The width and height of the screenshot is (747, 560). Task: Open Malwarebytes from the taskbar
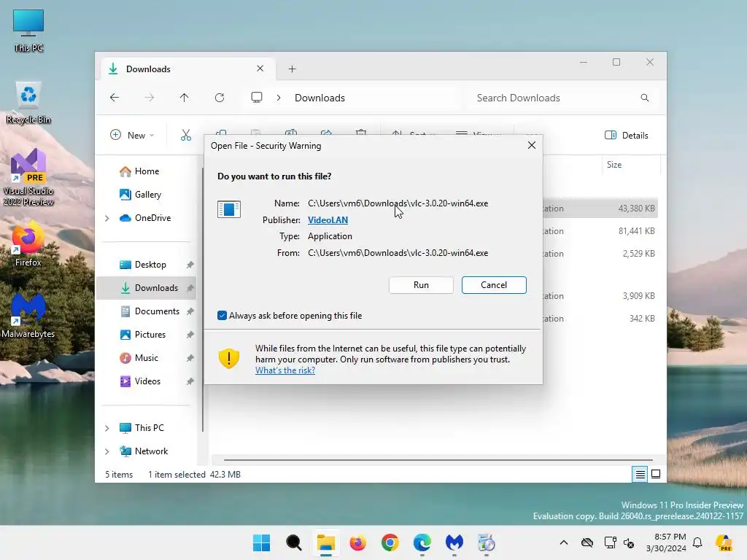tap(454, 542)
